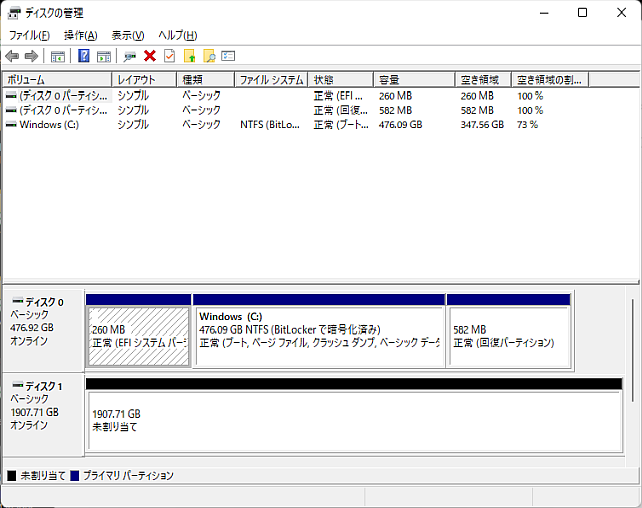Image resolution: width=642 pixels, height=508 pixels.
Task: Click the yellow folder magnifier icon
Action: 209,56
